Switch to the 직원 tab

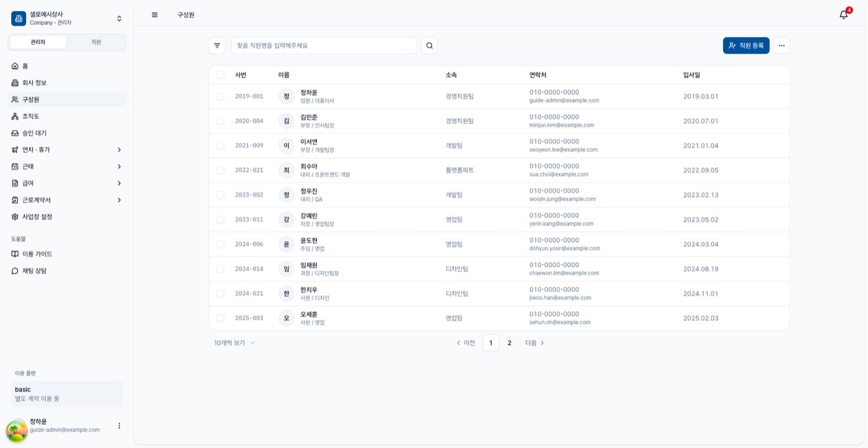(96, 42)
